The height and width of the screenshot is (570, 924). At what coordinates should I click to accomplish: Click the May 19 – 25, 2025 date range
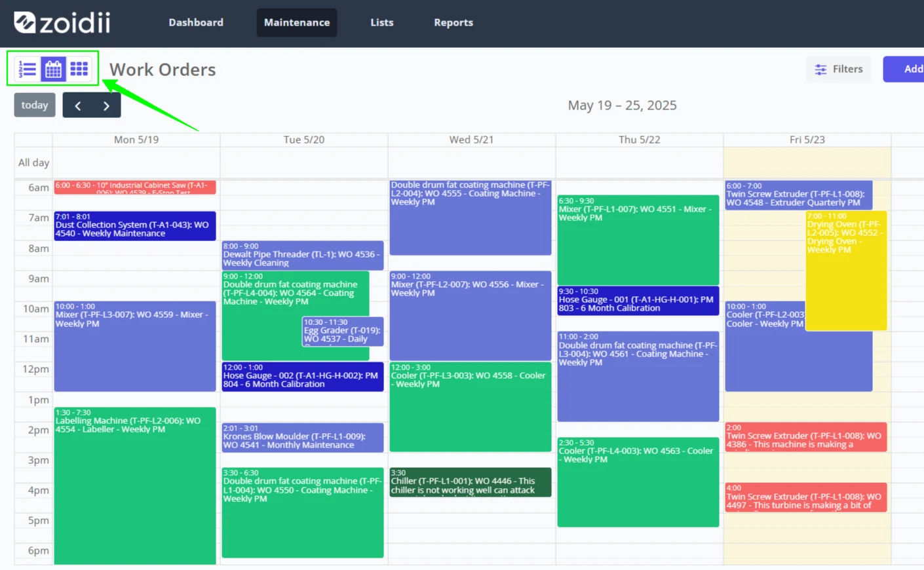pyautogui.click(x=622, y=105)
